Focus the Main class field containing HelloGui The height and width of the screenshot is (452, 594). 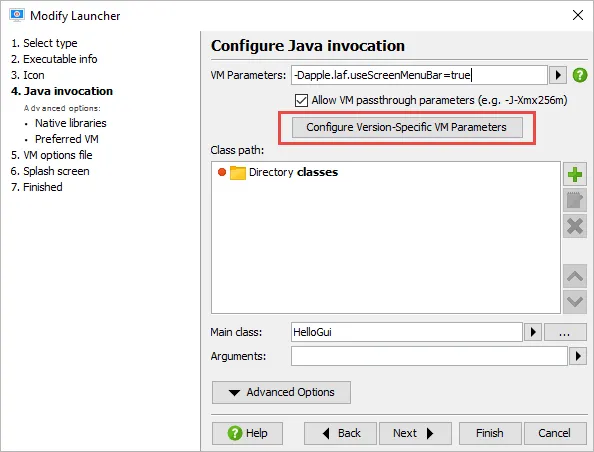tap(407, 332)
